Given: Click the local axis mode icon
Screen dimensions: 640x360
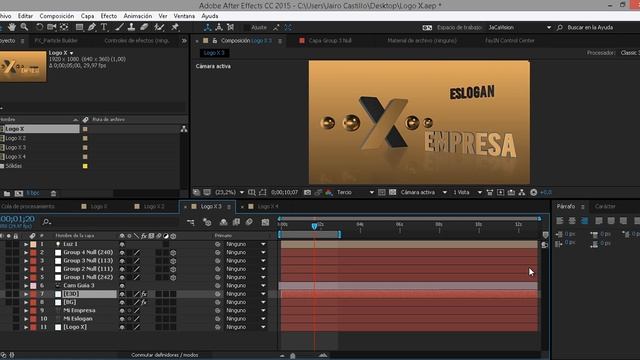Looking at the screenshot, I should coord(207,27).
